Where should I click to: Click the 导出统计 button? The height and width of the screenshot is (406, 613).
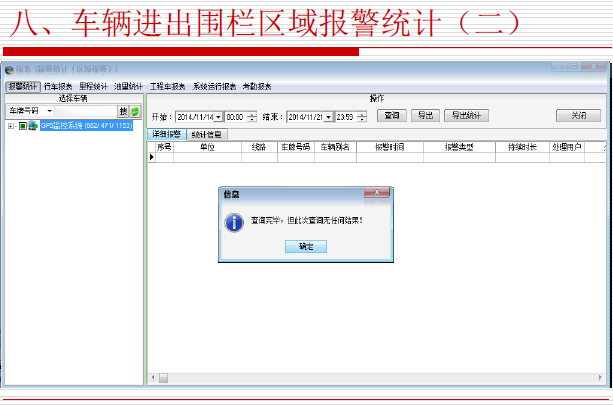tap(466, 116)
